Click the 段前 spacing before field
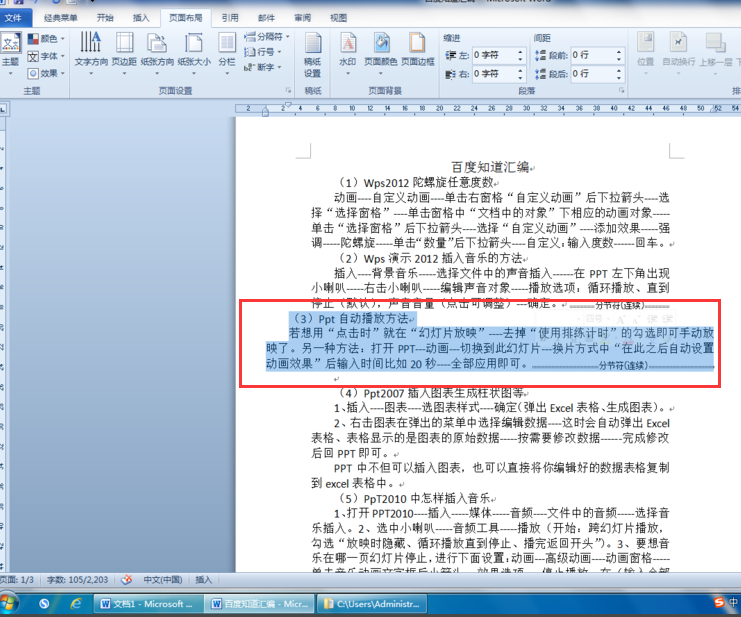 (x=593, y=55)
